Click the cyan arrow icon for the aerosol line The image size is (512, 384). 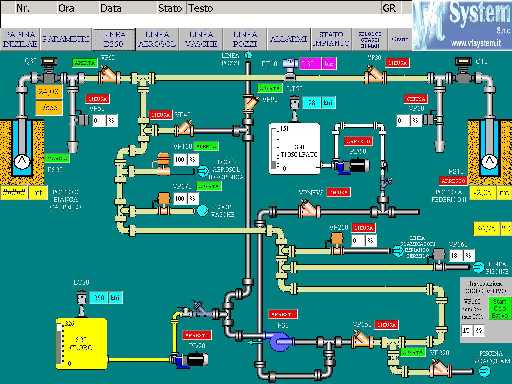tap(202, 171)
